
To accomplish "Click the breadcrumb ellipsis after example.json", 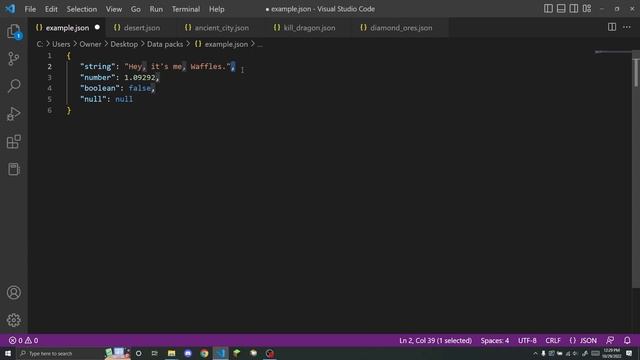I will (x=260, y=44).
